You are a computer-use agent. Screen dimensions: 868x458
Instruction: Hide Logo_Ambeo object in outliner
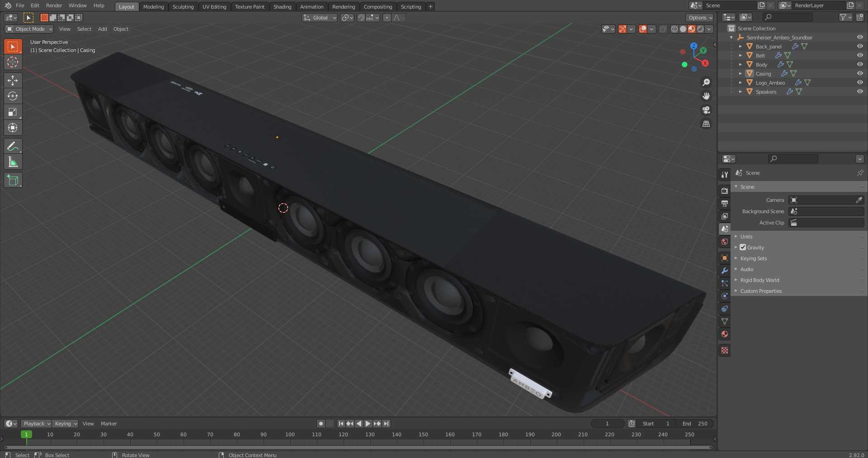(859, 82)
